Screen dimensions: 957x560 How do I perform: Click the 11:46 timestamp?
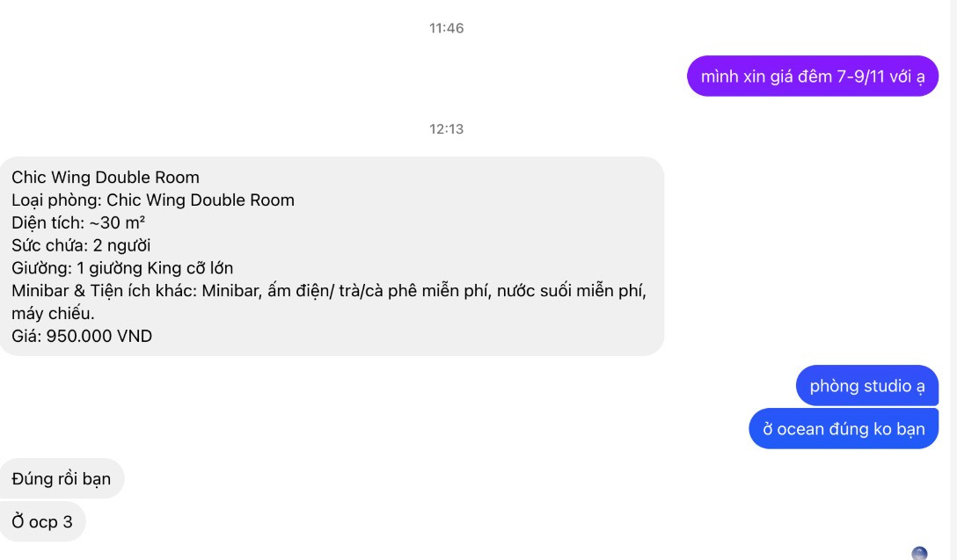pos(446,28)
